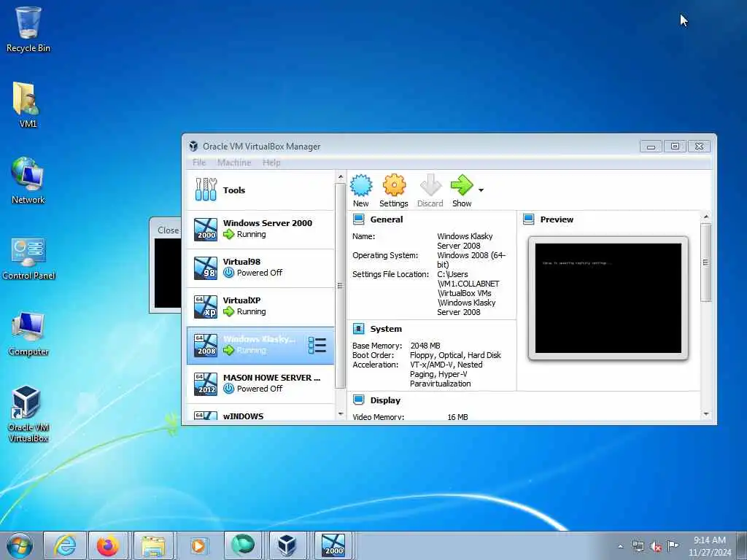
Task: Click VM list scrollbar down arrow
Action: (x=340, y=414)
